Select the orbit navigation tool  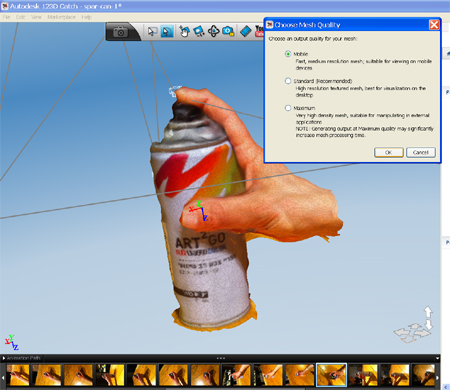(214, 31)
